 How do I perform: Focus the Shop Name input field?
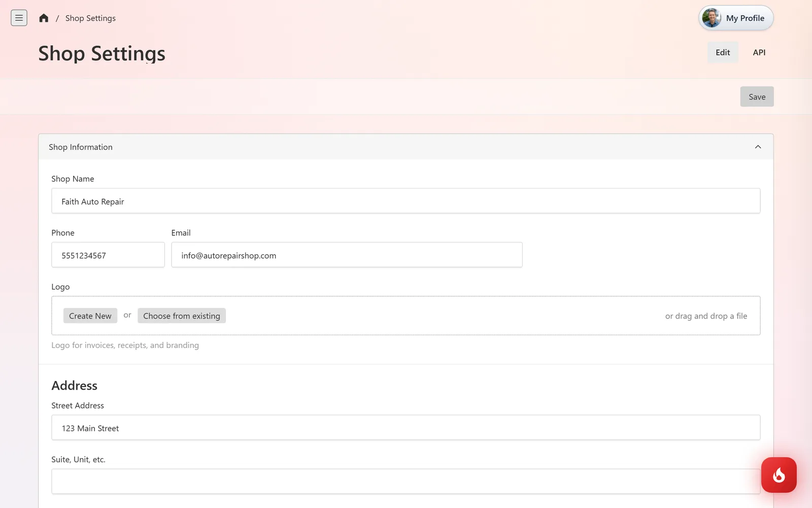point(405,201)
